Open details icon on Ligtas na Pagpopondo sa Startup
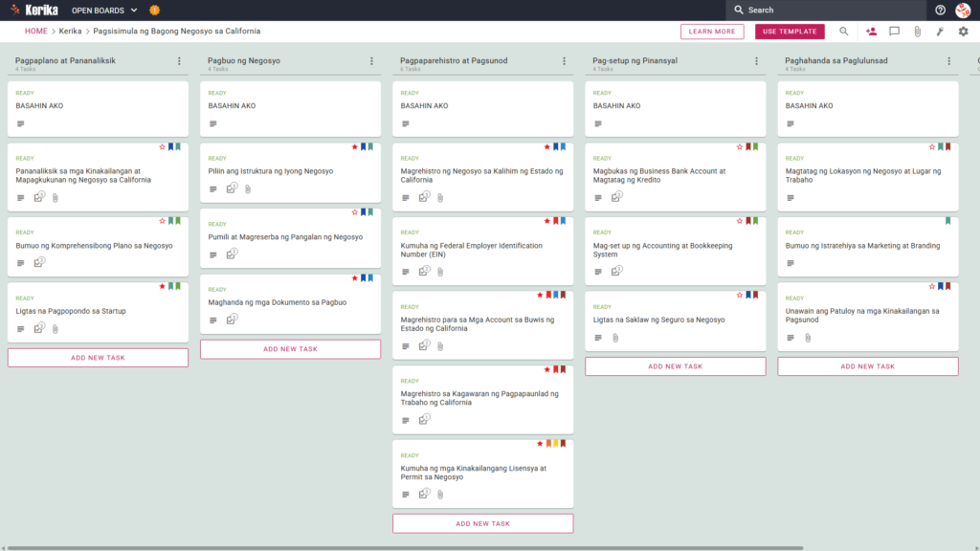The image size is (980, 551). (21, 329)
